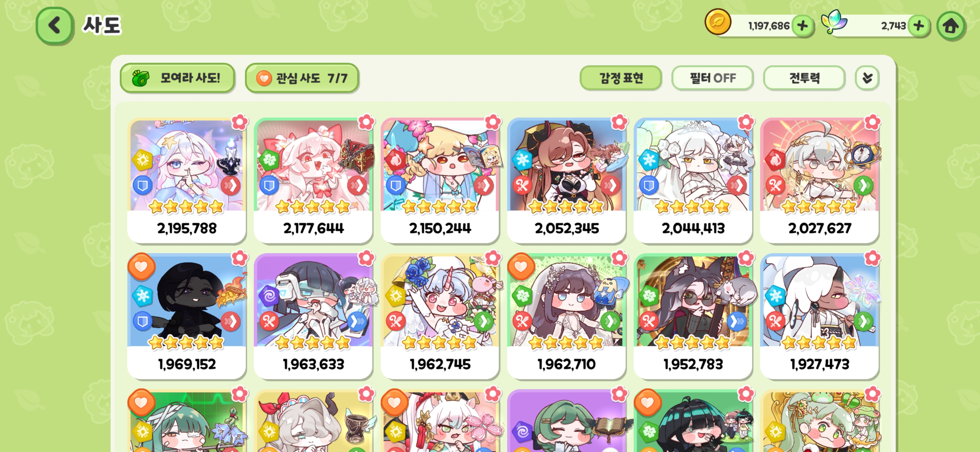Open the white-haired 1,927,473 character card

(819, 316)
